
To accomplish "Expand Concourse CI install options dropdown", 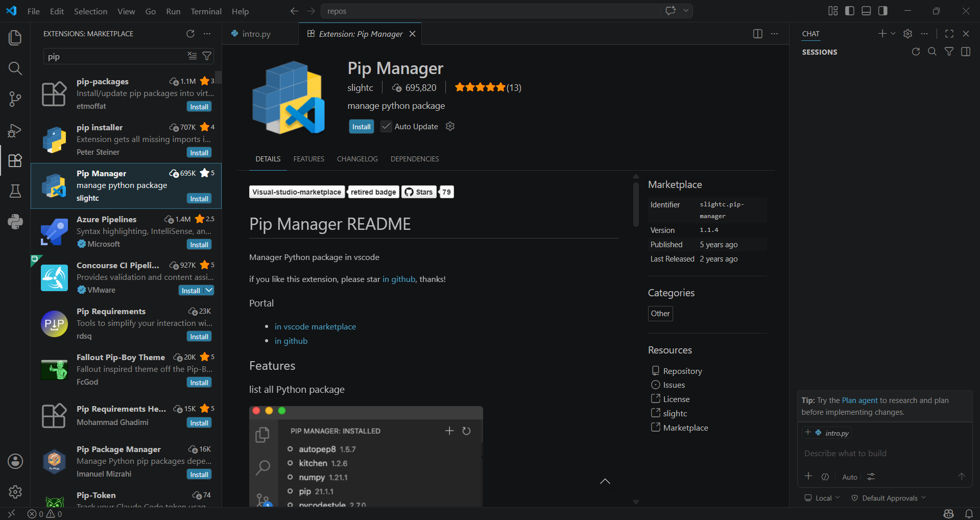I will [x=209, y=290].
